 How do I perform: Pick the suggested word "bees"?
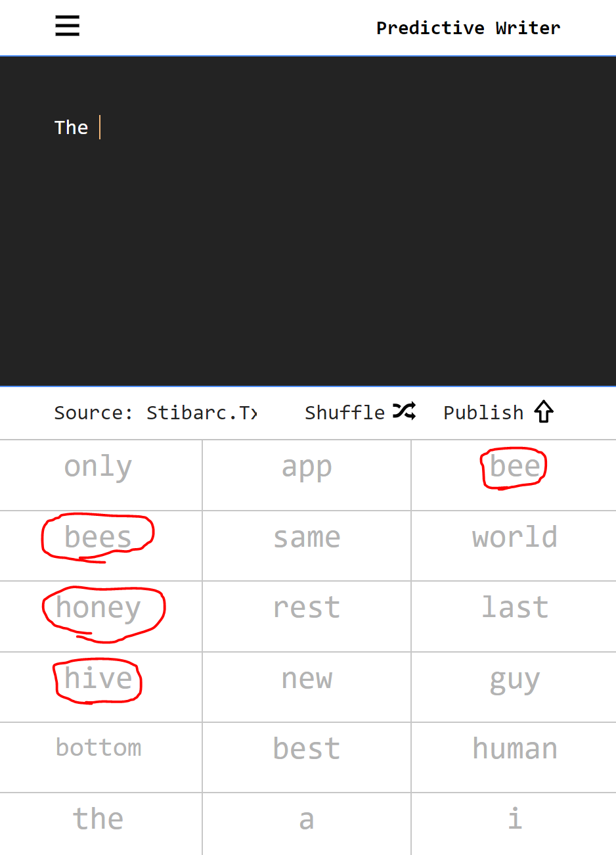pyautogui.click(x=99, y=538)
